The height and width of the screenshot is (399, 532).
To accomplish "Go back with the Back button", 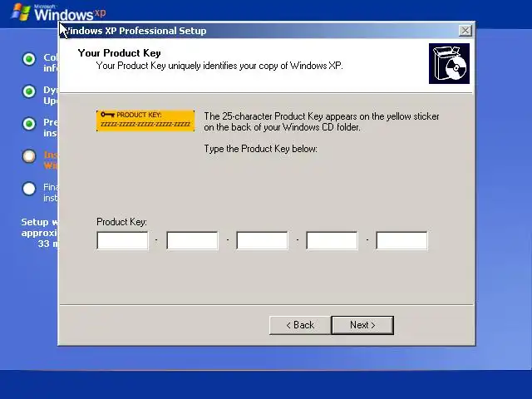I will point(300,325).
